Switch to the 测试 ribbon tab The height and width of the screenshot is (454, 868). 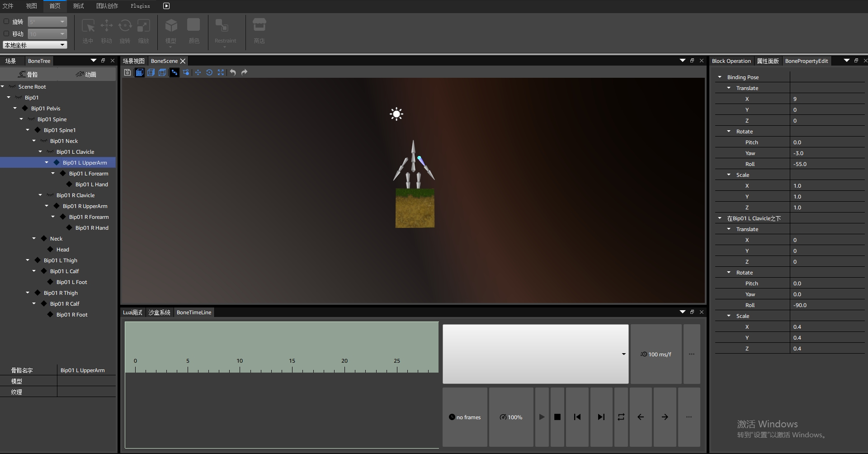(79, 6)
